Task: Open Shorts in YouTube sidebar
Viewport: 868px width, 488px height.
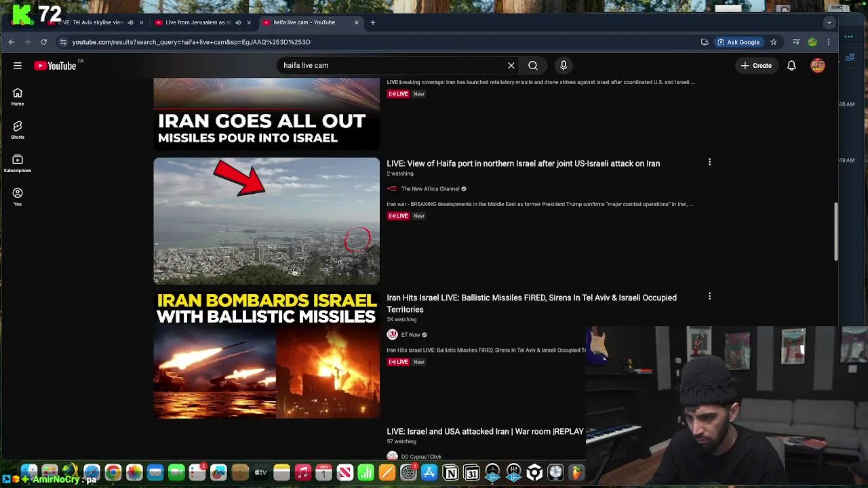Action: (x=18, y=130)
